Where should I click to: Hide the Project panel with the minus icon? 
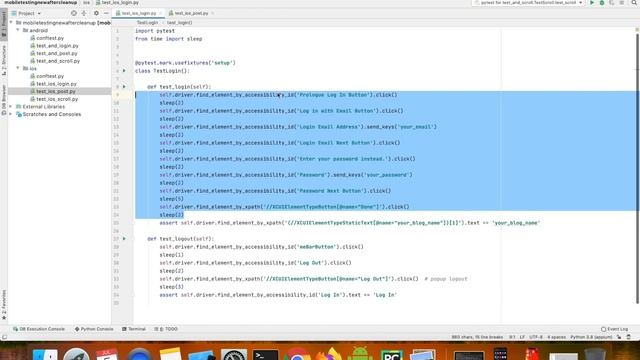coord(106,13)
